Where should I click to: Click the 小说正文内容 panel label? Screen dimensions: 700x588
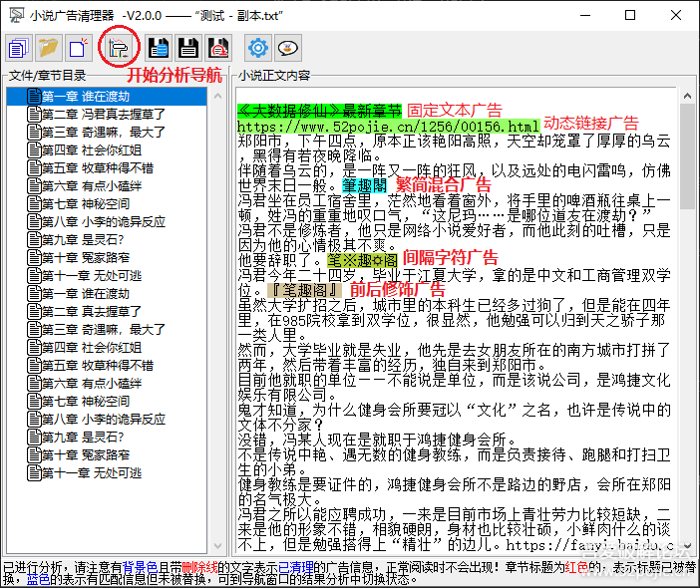click(x=274, y=76)
